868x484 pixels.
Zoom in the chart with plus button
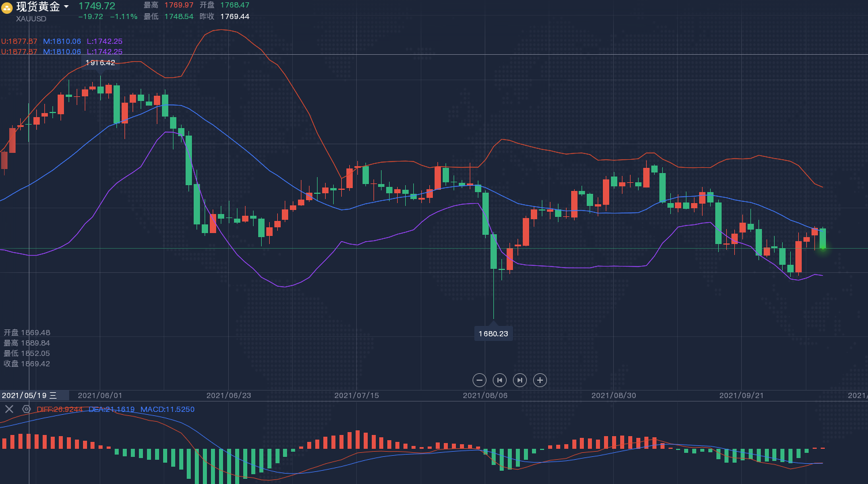point(539,380)
